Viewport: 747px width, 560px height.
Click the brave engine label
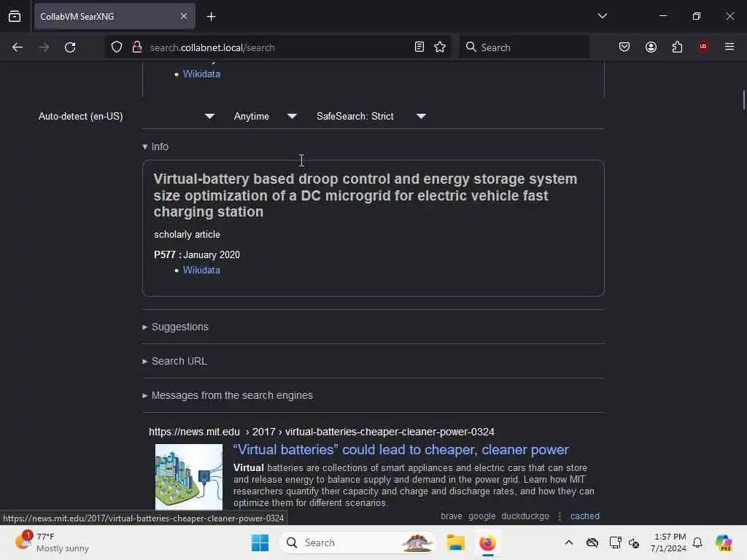point(451,516)
